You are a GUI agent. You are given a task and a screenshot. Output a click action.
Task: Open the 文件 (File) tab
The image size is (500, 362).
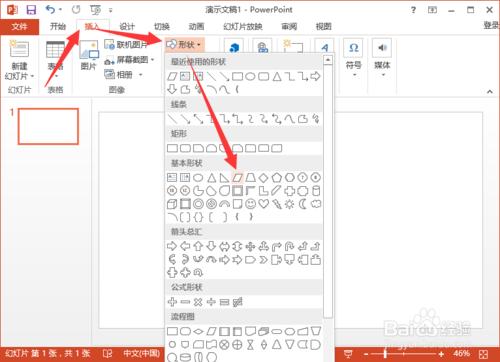(19, 27)
